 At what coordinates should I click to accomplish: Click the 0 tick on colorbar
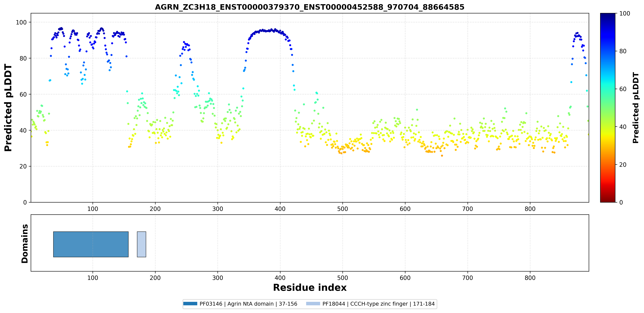(x=621, y=202)
